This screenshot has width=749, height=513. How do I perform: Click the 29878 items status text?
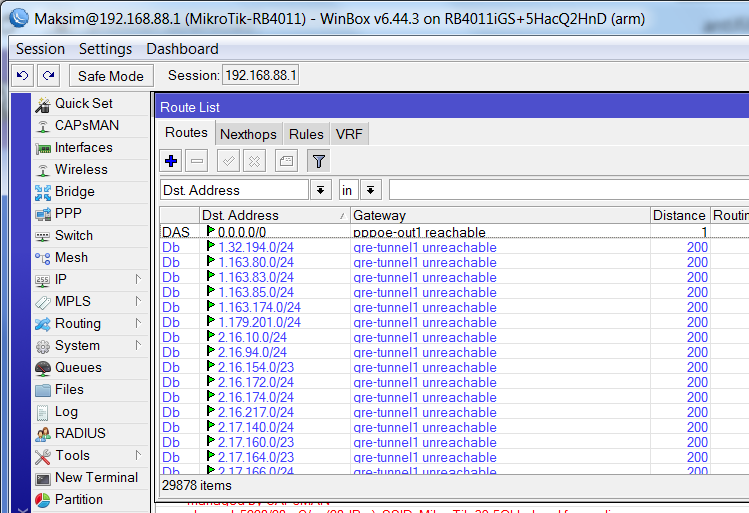point(197,486)
